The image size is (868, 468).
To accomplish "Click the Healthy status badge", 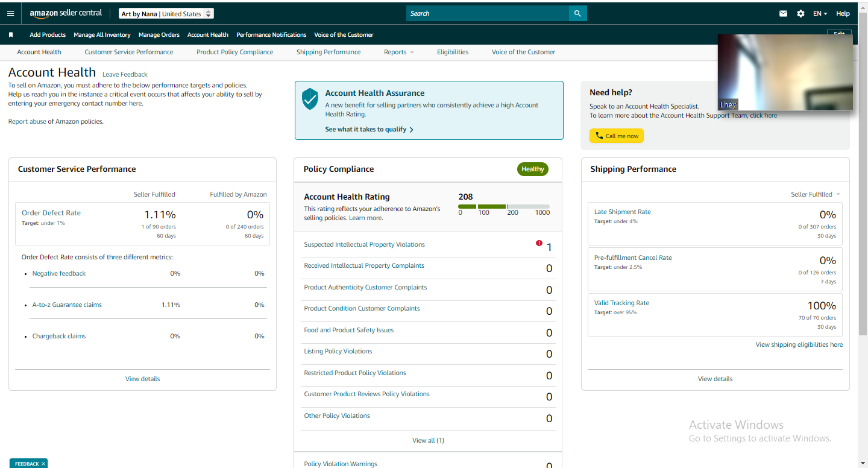I will [x=533, y=169].
